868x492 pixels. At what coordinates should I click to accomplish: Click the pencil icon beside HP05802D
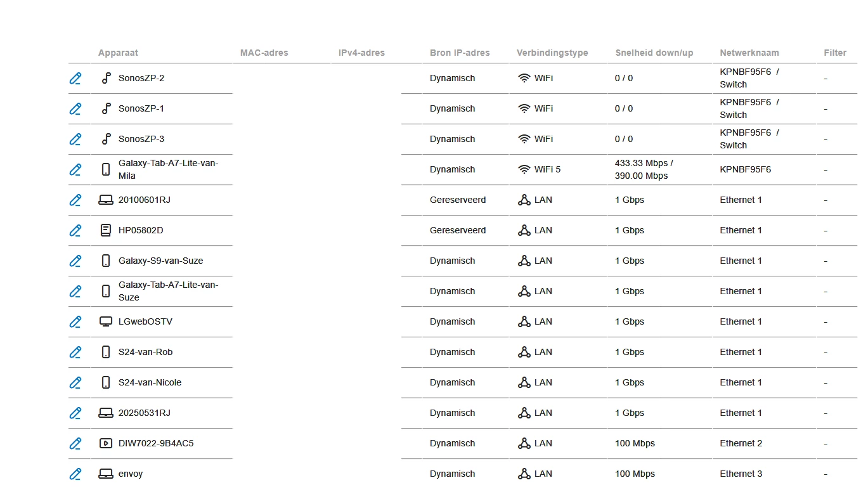pyautogui.click(x=75, y=231)
